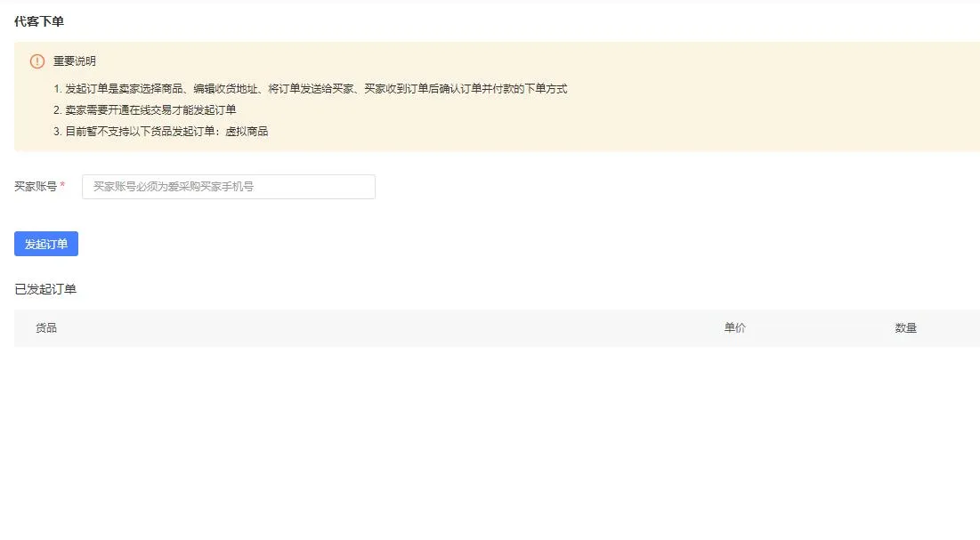Click the blue 发起订单 button
This screenshot has width=980, height=540.
(x=46, y=244)
